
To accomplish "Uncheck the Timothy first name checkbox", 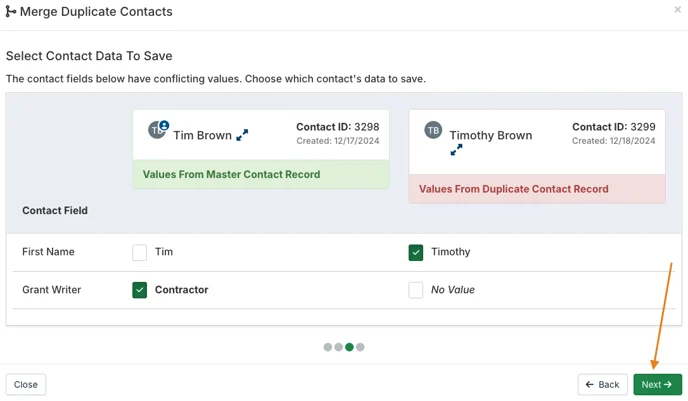I will pyautogui.click(x=416, y=252).
